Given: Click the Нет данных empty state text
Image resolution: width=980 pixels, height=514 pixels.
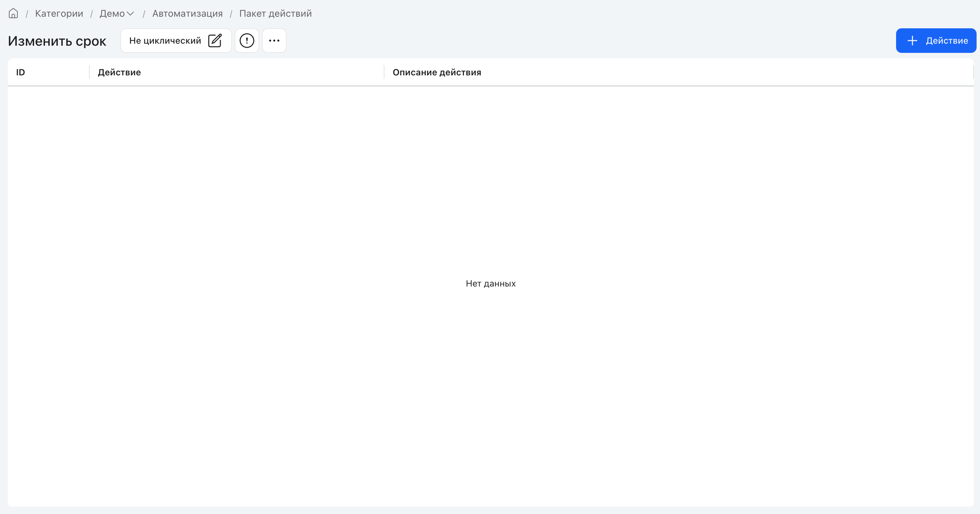Looking at the screenshot, I should [x=491, y=283].
